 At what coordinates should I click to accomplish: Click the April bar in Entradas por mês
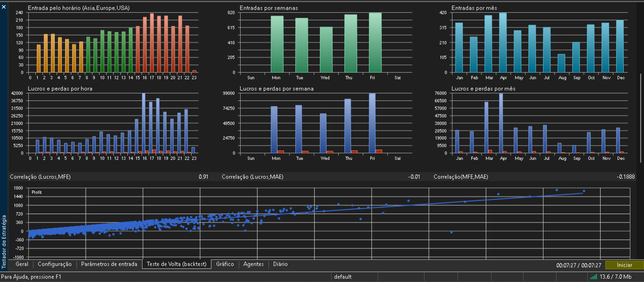pyautogui.click(x=503, y=42)
